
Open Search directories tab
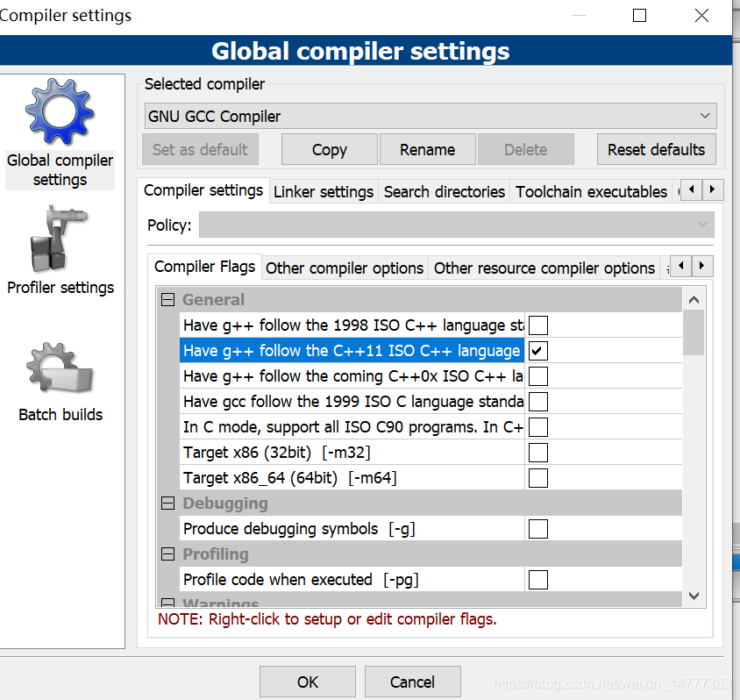445,191
